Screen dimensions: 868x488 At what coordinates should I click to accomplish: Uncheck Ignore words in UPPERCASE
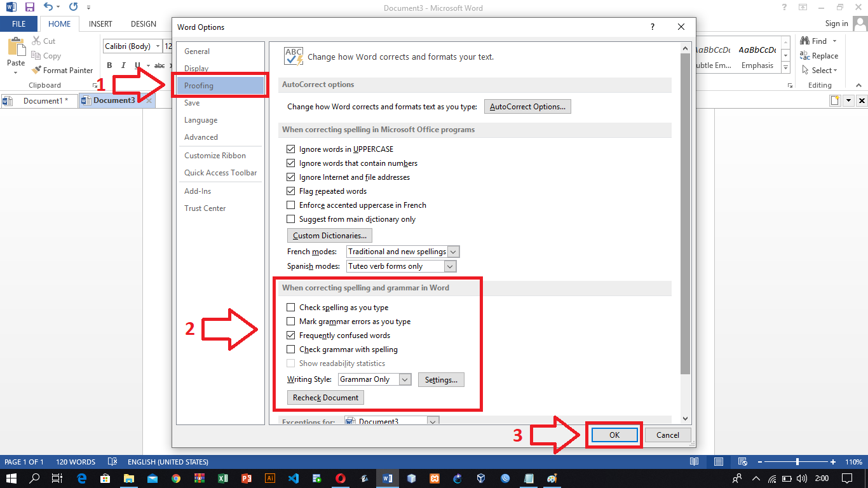[x=291, y=149]
